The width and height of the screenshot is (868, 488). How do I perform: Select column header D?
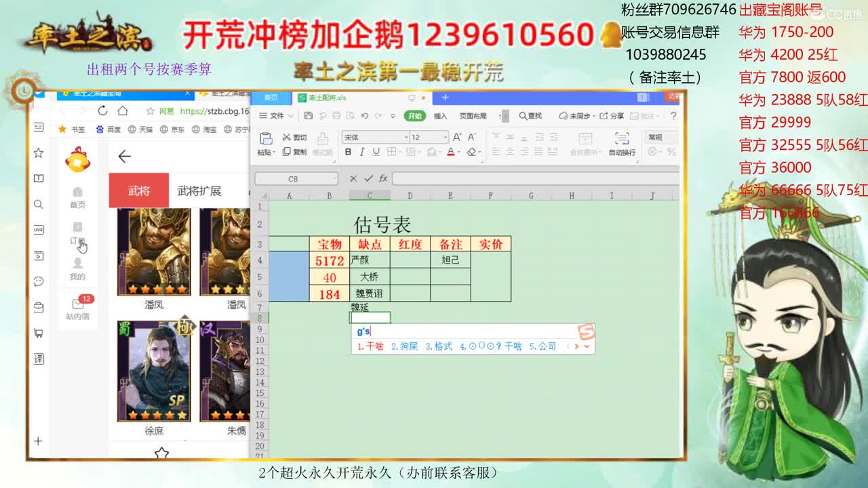coord(410,196)
